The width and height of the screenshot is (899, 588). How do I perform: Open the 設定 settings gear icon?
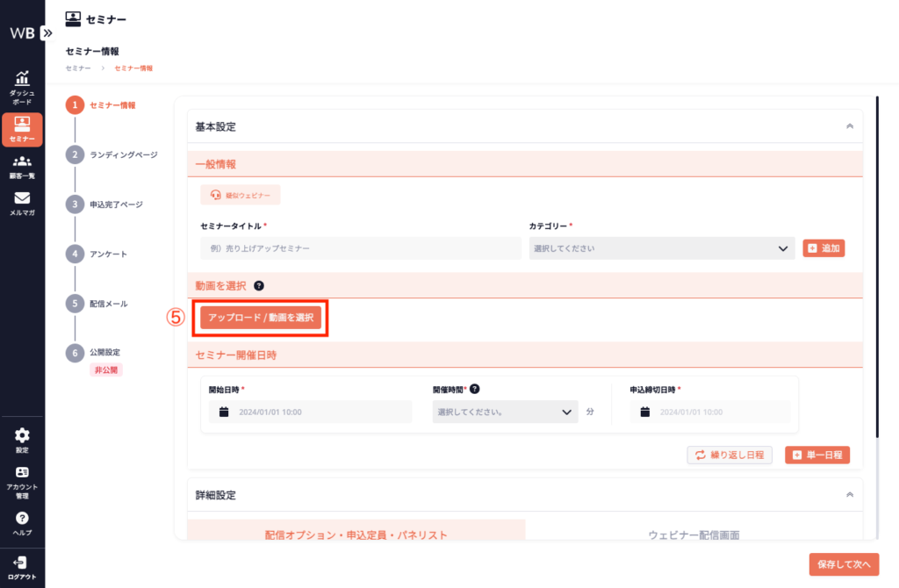pyautogui.click(x=22, y=440)
